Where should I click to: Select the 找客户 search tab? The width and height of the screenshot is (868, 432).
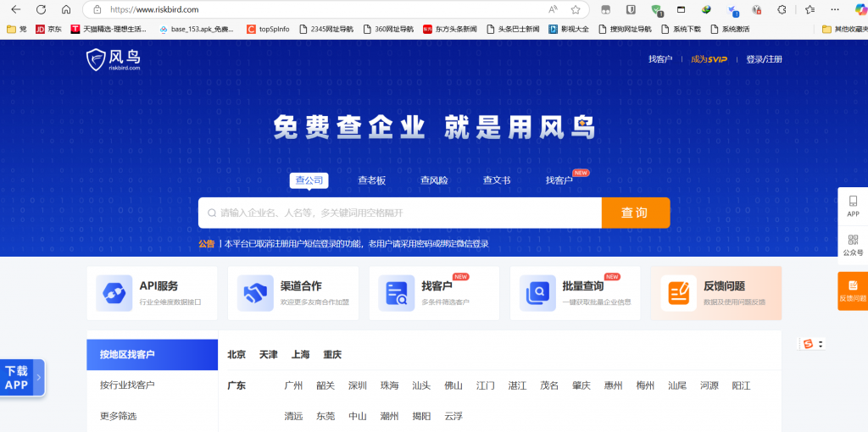[x=559, y=180]
